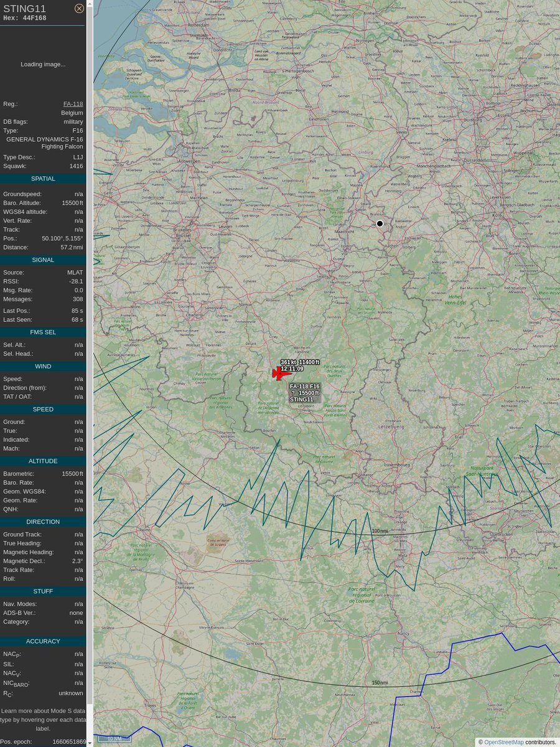This screenshot has height=747, width=560.
Task: Toggle the DIRECTION section visibility
Action: point(42,522)
